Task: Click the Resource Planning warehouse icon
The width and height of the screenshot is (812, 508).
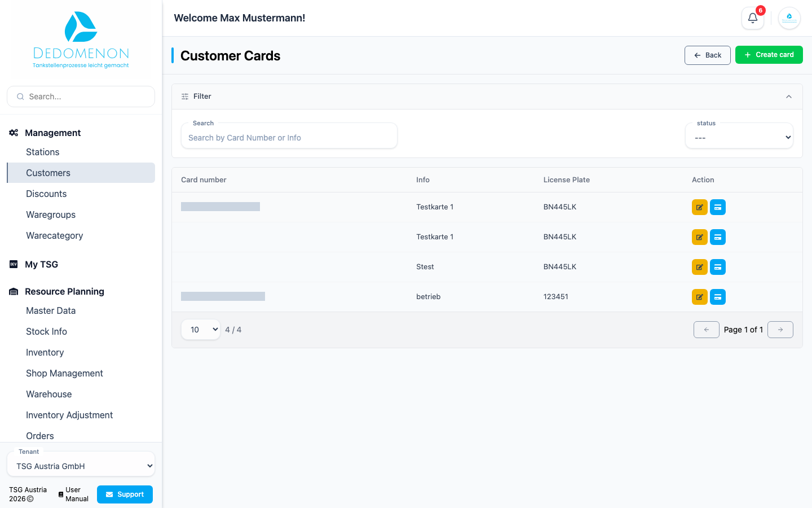Action: click(14, 291)
